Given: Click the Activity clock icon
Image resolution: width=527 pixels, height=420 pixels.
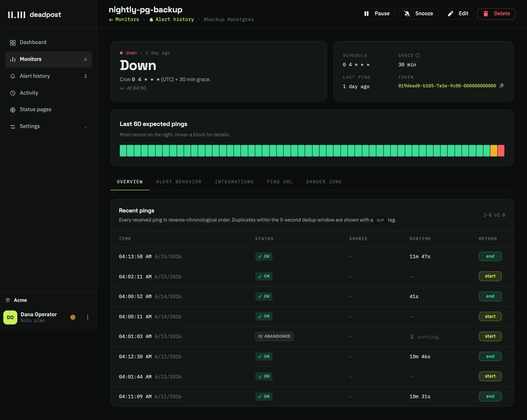Looking at the screenshot, I should (13, 93).
